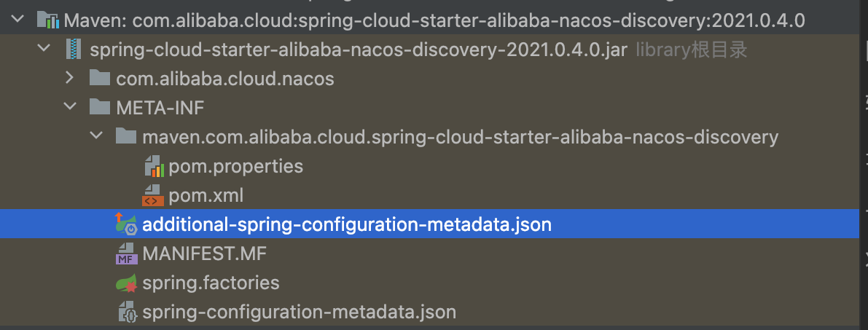The height and width of the screenshot is (330, 868).
Task: Select spring-configuration-metadata.json entry
Action: 299,313
